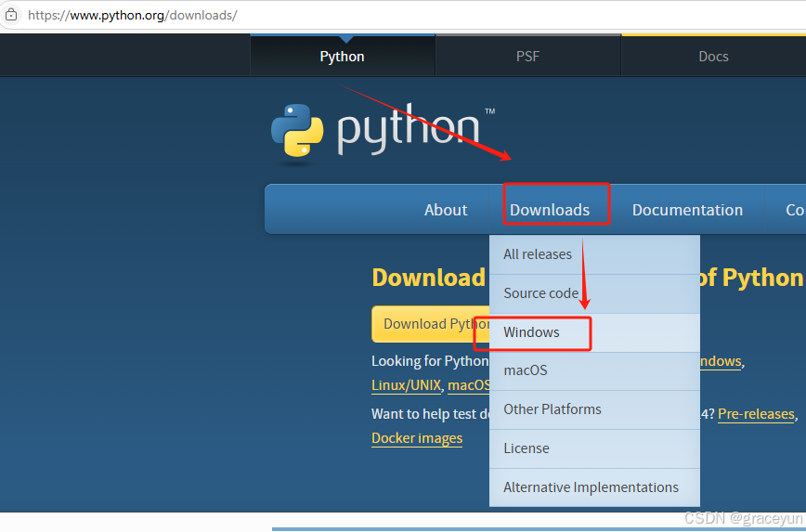This screenshot has width=806, height=532.
Task: Click the yellow Download Python button
Action: 431,324
